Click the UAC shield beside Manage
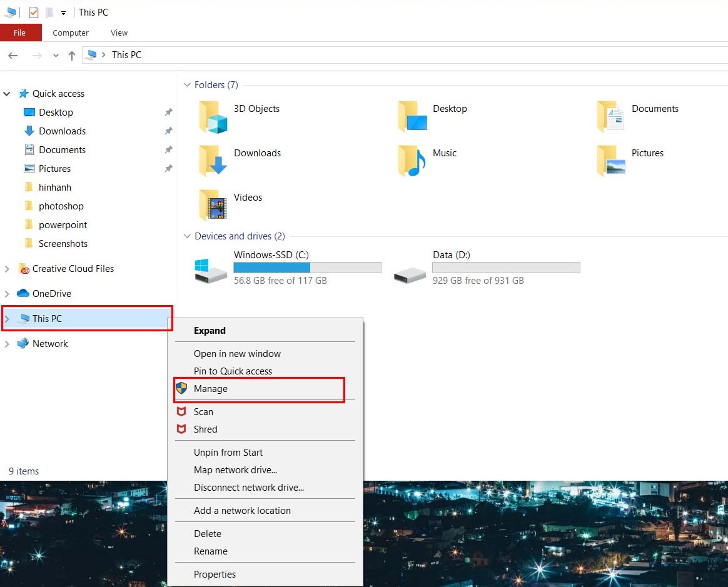The height and width of the screenshot is (587, 728). point(181,388)
